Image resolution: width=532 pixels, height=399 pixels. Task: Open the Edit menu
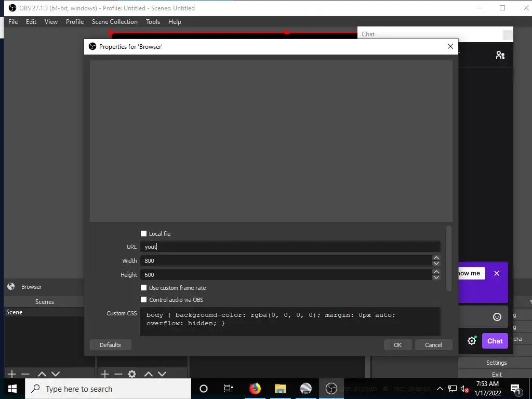pos(31,22)
